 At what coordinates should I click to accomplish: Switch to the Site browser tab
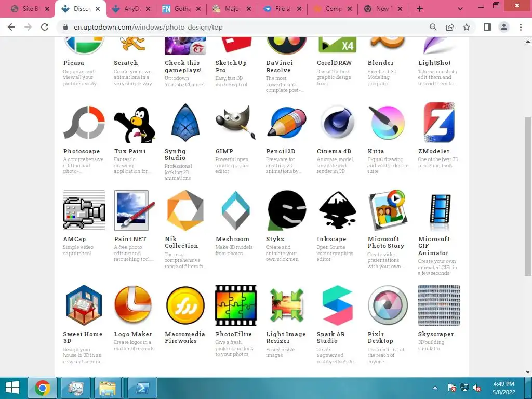point(30,9)
